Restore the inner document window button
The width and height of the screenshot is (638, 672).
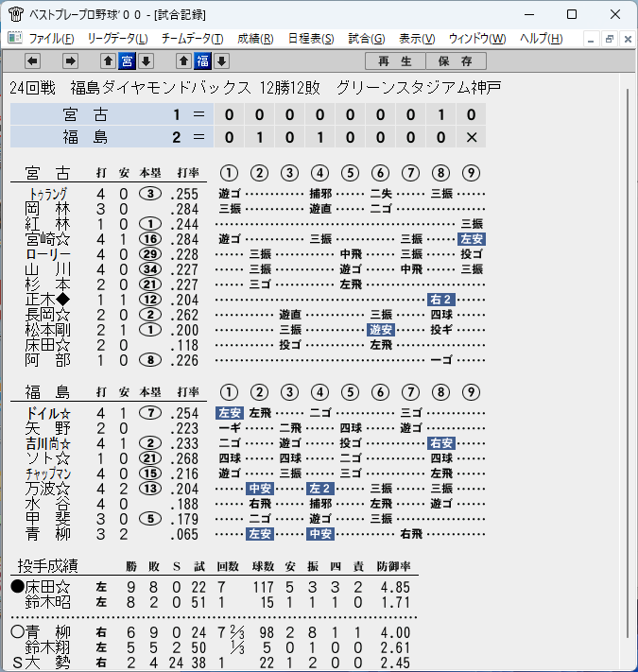[x=610, y=40]
